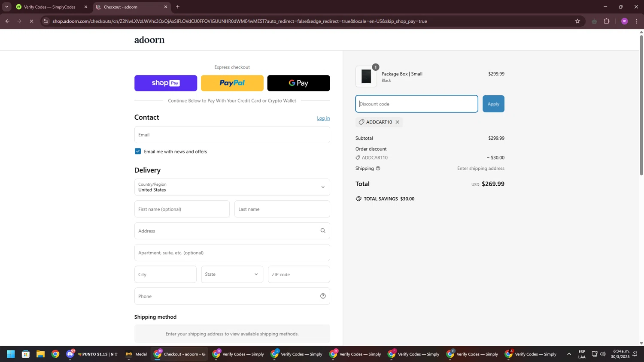644x362 pixels.
Task: Focus the Email contact field
Action: tap(232, 135)
